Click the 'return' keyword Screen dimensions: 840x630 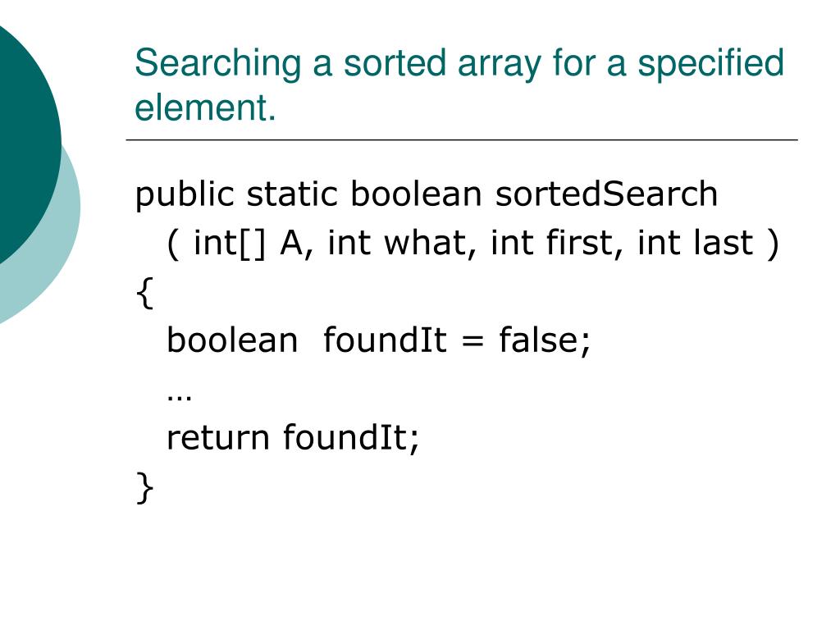pos(218,438)
